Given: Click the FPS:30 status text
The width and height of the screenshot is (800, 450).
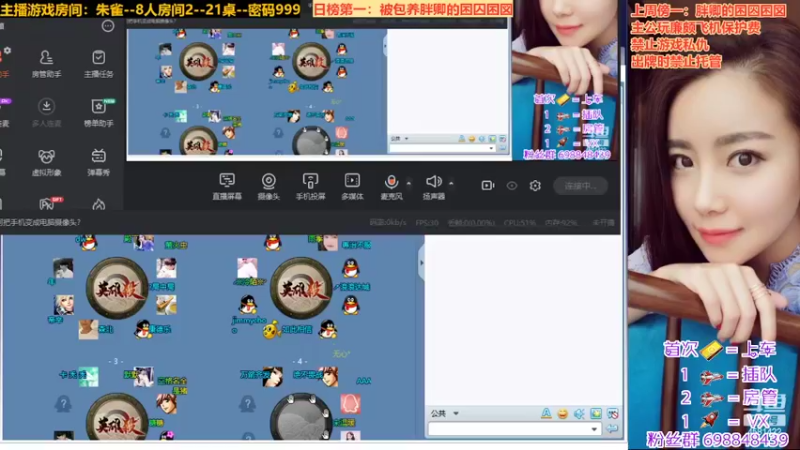Looking at the screenshot, I should point(427,223).
